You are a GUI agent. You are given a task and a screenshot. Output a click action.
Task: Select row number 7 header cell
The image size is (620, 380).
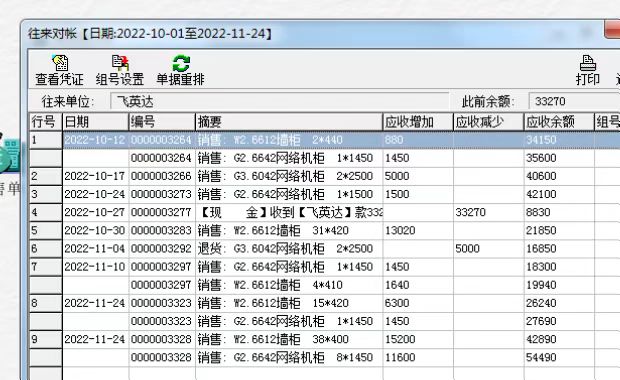pos(46,267)
